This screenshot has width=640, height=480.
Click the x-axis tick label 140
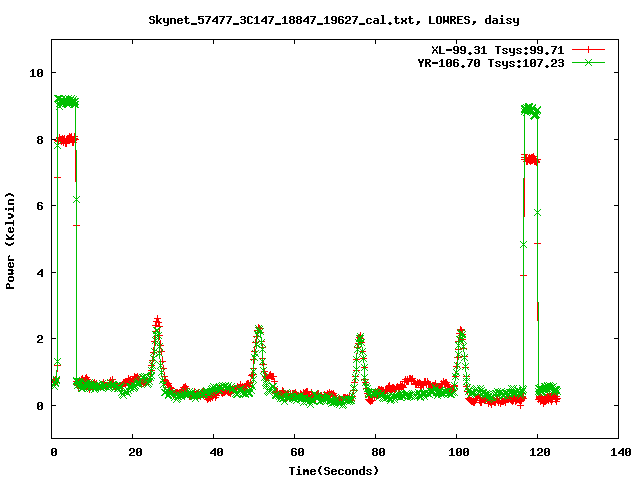tap(618, 453)
